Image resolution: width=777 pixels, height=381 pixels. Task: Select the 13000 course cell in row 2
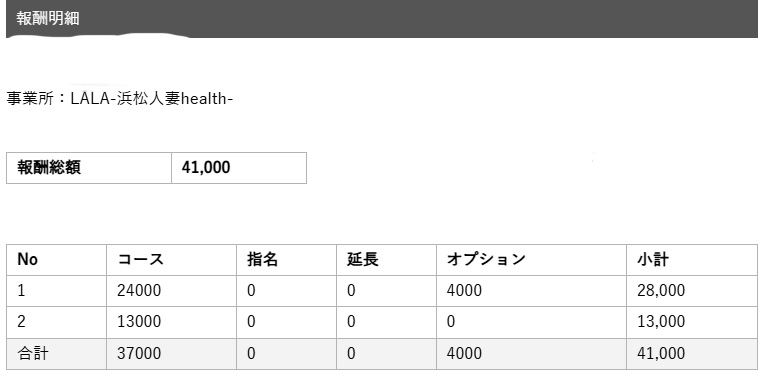tap(171, 322)
